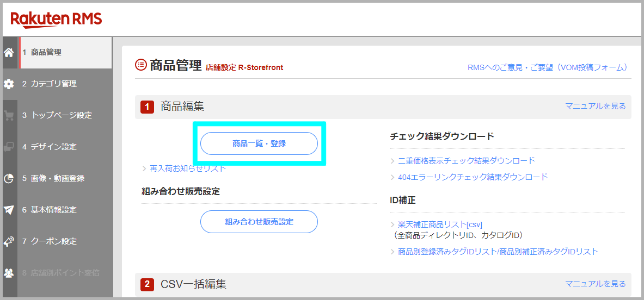Click the 組み合わせ販売設定 button
644x300 pixels.
[259, 222]
